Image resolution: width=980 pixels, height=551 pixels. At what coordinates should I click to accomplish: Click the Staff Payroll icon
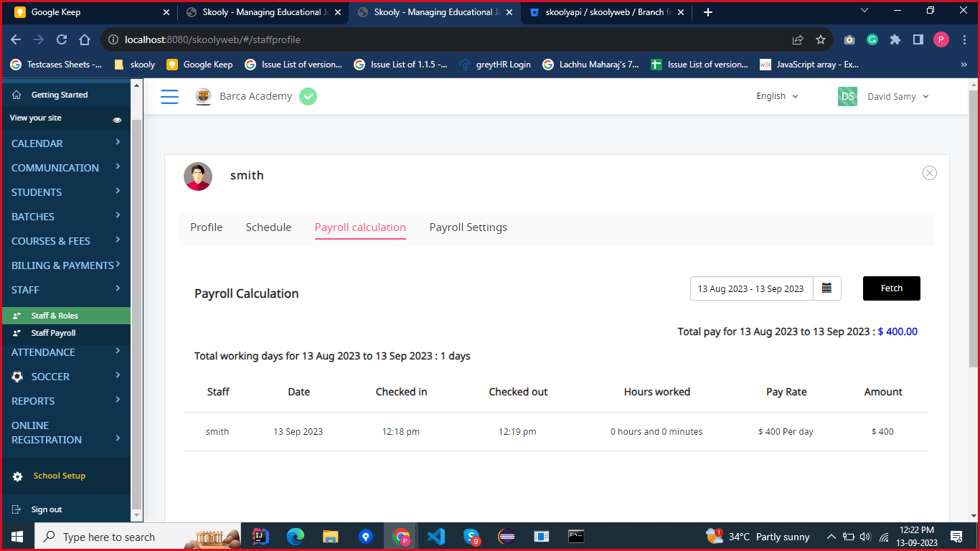(x=17, y=333)
